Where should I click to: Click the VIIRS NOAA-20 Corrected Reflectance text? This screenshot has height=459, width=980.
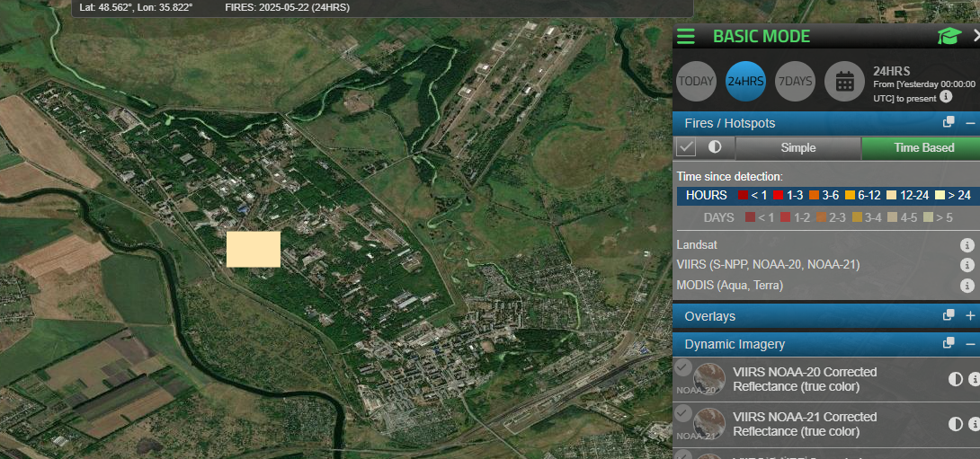click(805, 379)
